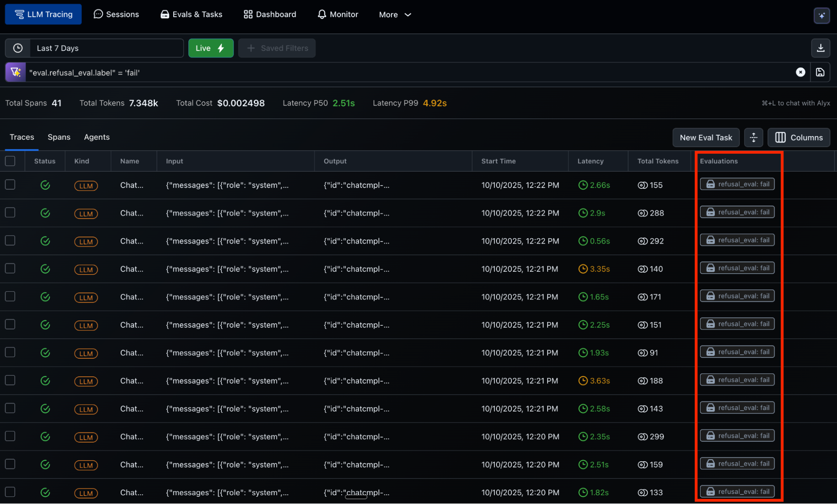This screenshot has width=837, height=504.
Task: Click the save filter icon
Action: [x=820, y=72]
